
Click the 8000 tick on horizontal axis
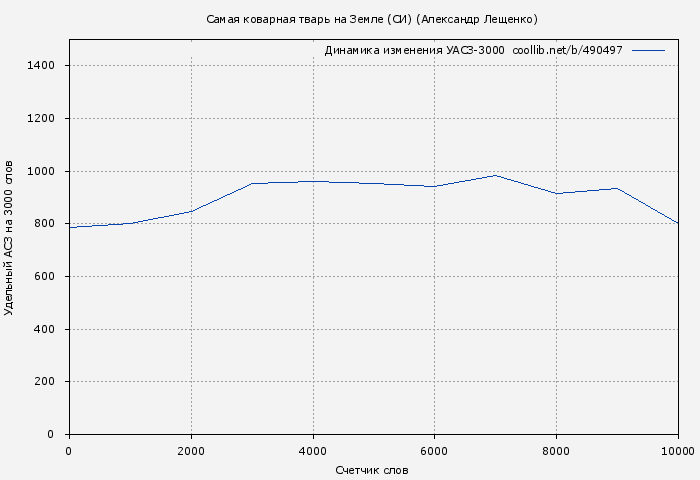click(557, 451)
